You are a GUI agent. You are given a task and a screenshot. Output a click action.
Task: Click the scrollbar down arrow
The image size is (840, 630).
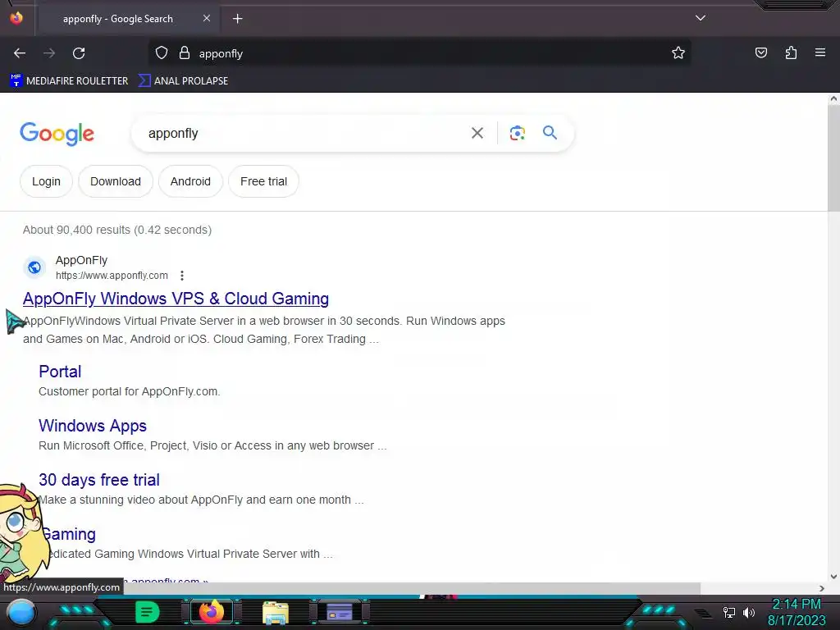click(x=833, y=577)
